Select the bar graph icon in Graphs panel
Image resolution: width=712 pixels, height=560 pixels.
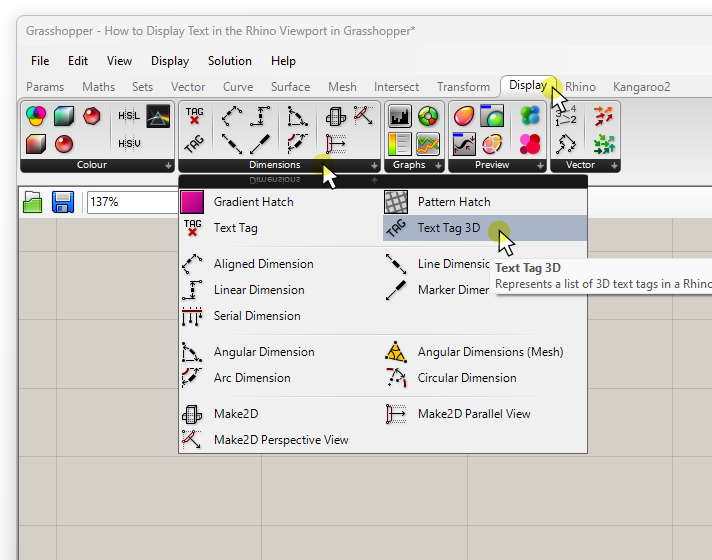[x=400, y=116]
